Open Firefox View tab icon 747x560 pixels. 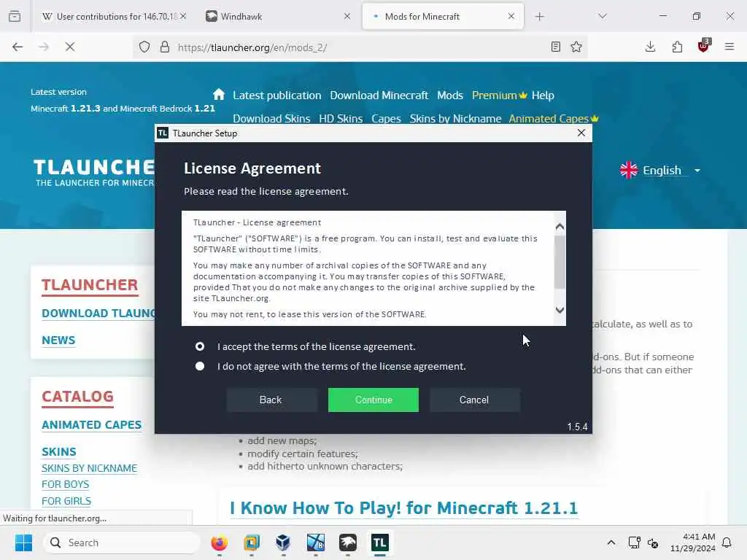pyautogui.click(x=15, y=16)
